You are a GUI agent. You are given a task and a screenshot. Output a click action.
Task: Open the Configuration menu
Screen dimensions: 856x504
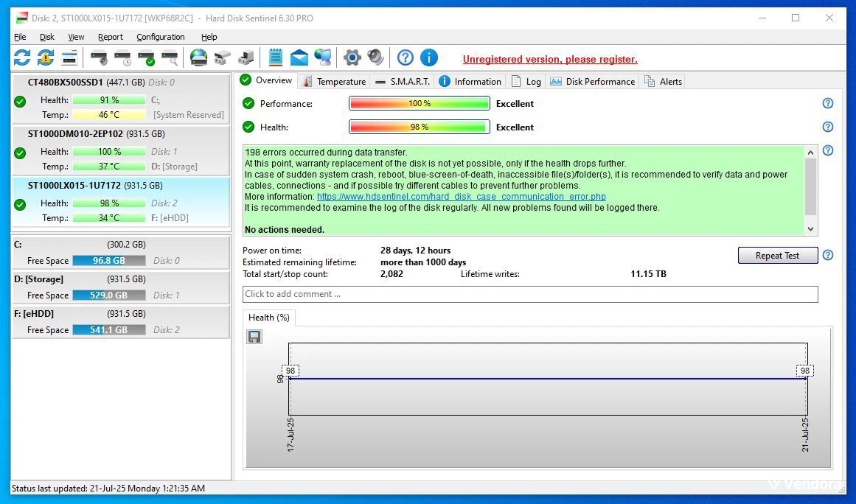point(161,37)
